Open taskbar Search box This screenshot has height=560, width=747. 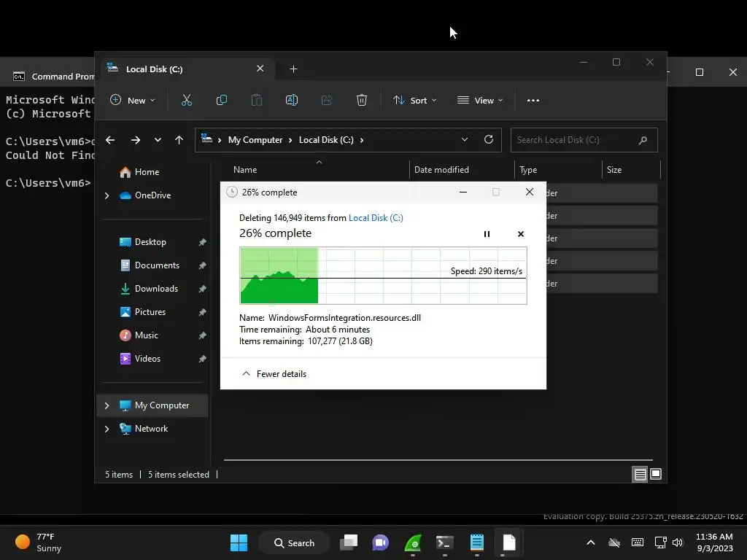click(x=294, y=542)
